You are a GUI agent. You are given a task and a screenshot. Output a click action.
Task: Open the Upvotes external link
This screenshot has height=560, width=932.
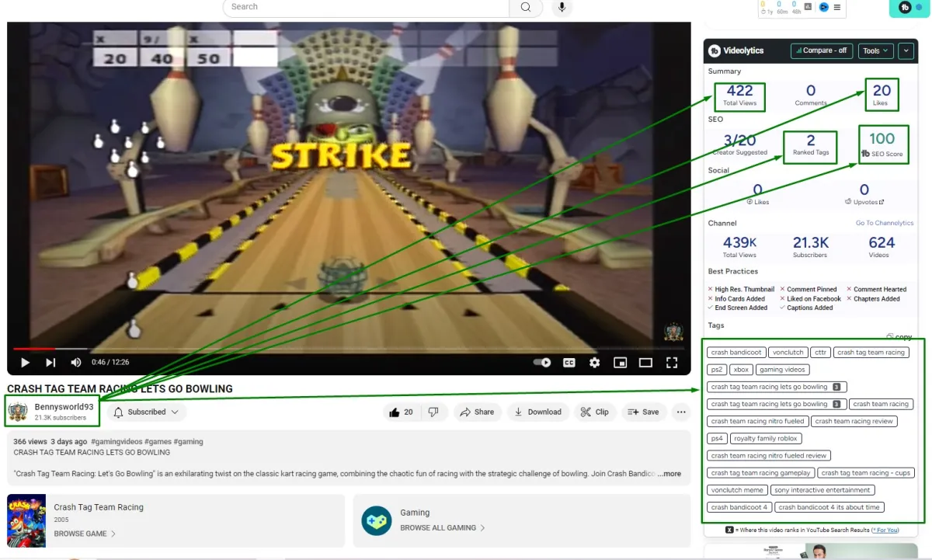click(864, 202)
